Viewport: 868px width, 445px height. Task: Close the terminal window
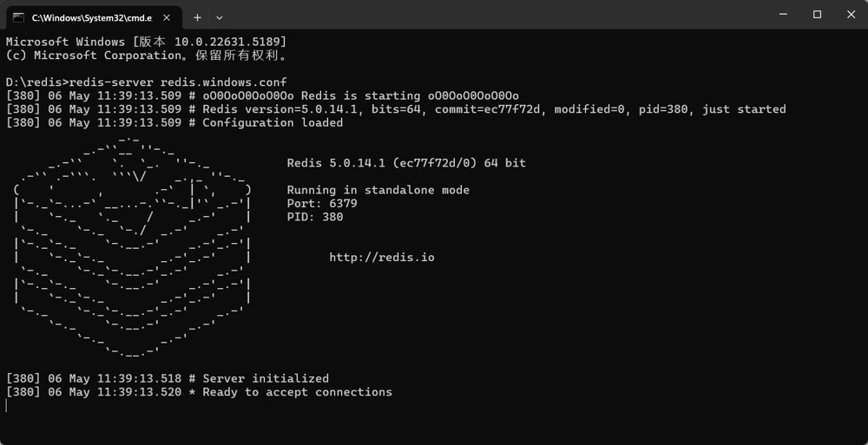coord(851,15)
